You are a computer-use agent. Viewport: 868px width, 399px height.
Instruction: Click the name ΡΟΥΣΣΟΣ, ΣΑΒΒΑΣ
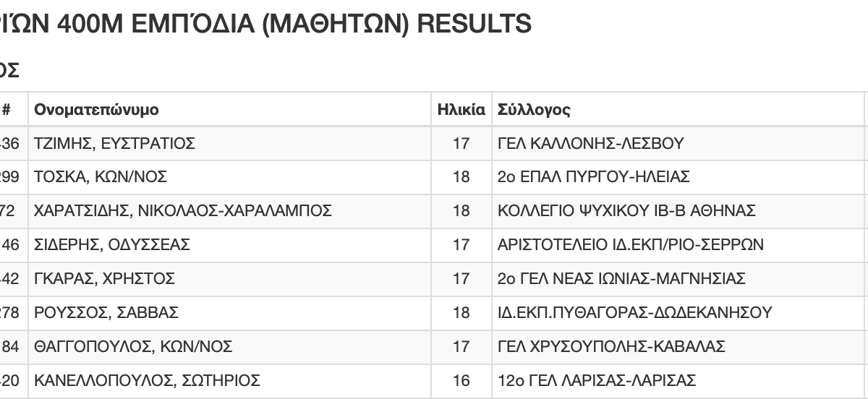106,313
